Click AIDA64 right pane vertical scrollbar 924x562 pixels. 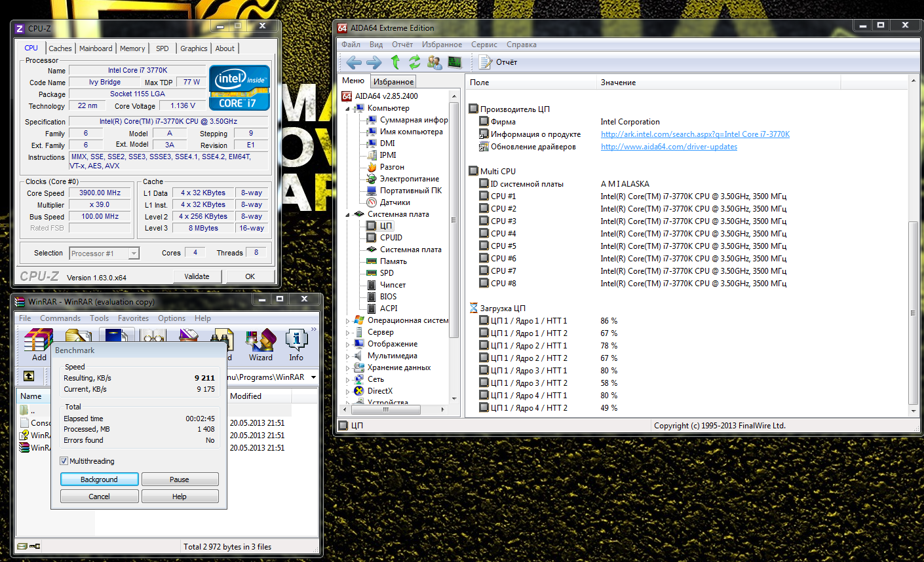coord(914,314)
